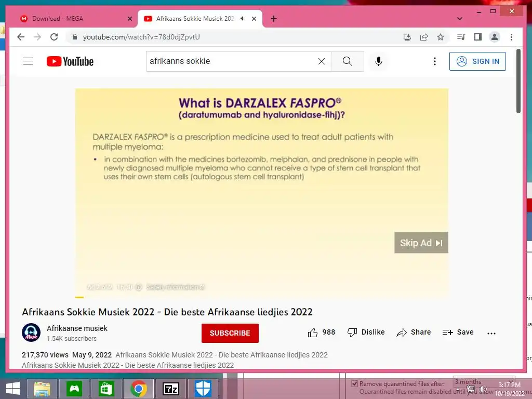Bookmark this tab with star
The height and width of the screenshot is (399, 532).
tap(441, 37)
